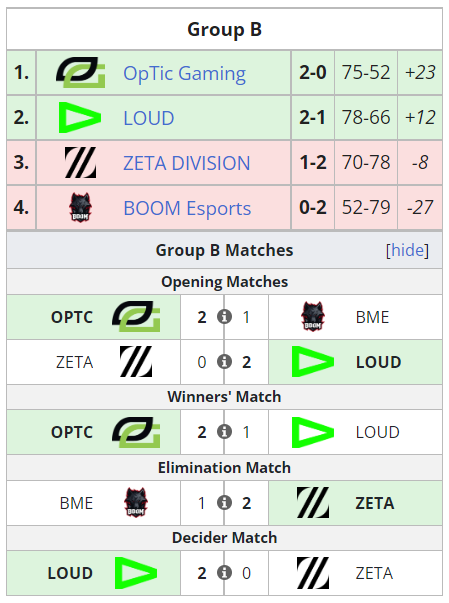The width and height of the screenshot is (449, 603).
Task: Click LOUD logo in Winners' Match row
Action: pos(313,432)
